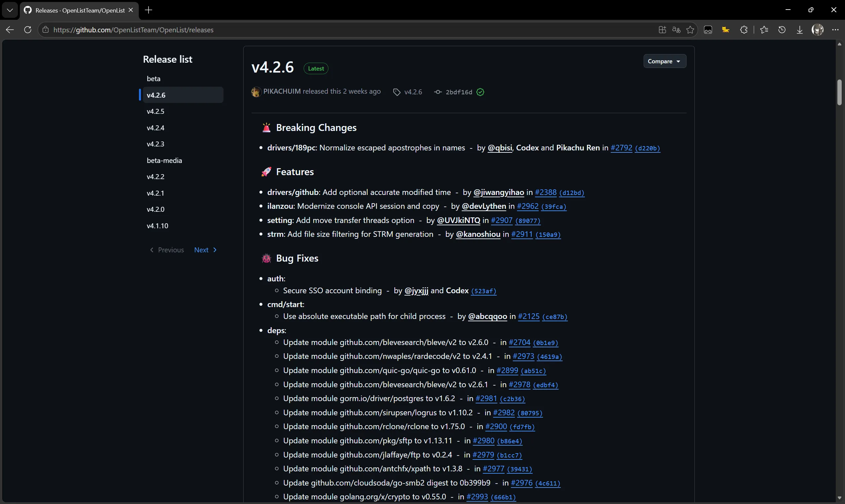Open a new browser tab
This screenshot has height=504, width=845.
coord(149,10)
